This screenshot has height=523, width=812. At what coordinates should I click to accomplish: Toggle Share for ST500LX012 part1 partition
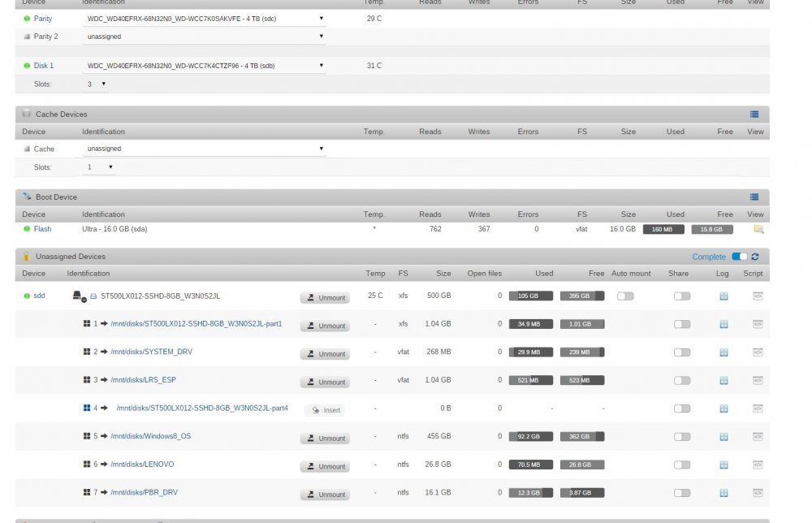(x=682, y=324)
